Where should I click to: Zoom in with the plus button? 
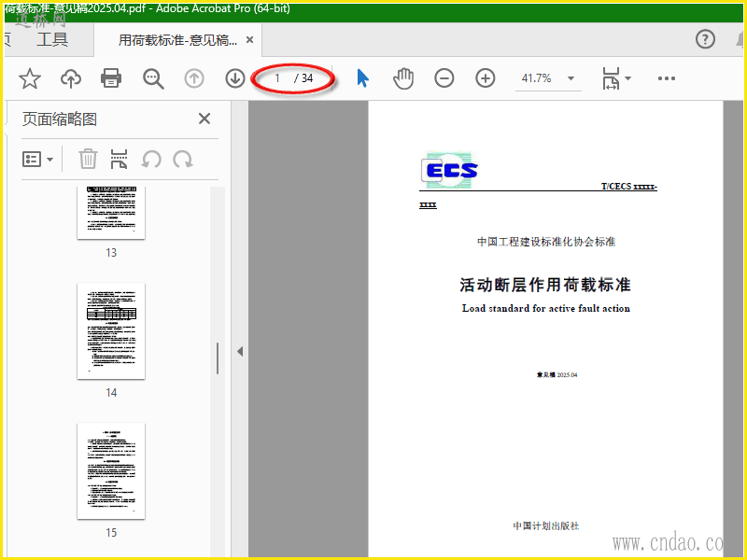point(485,78)
